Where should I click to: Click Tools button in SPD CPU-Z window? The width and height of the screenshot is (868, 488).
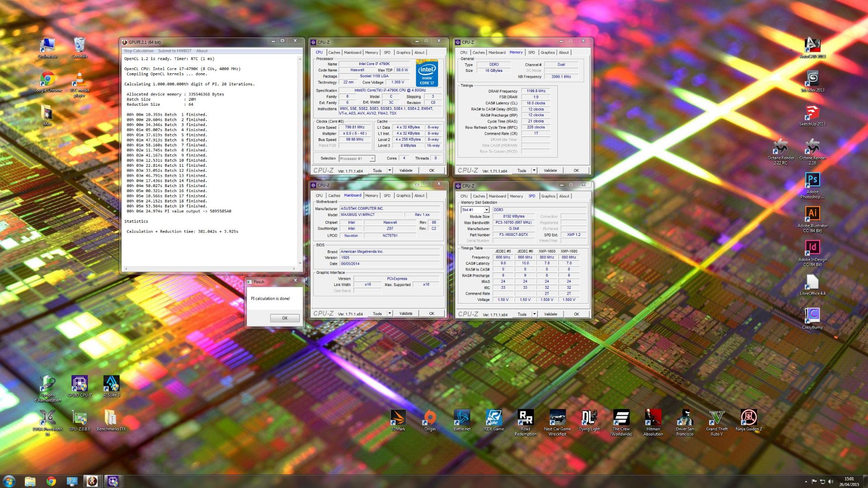pyautogui.click(x=522, y=314)
